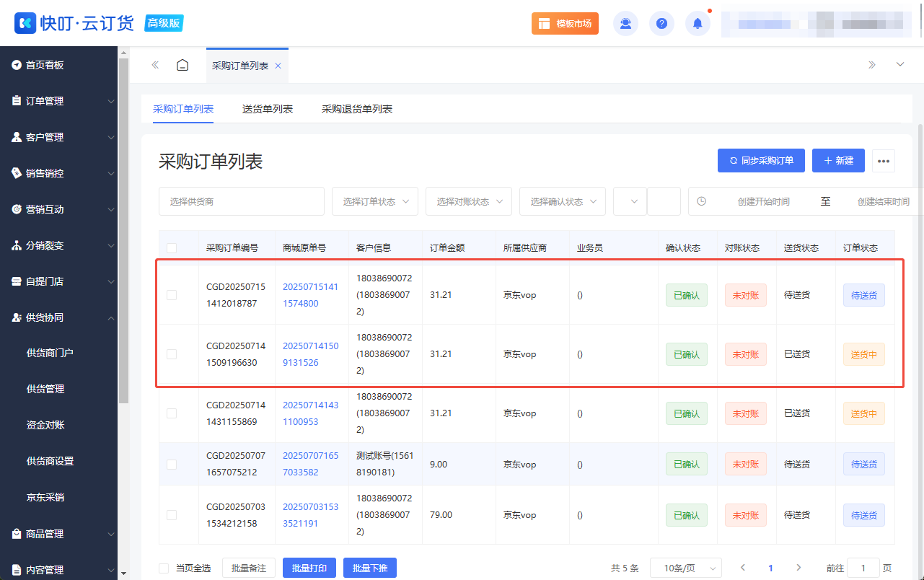The height and width of the screenshot is (580, 924).
Task: Open 选择确认状态 dropdown
Action: click(563, 201)
